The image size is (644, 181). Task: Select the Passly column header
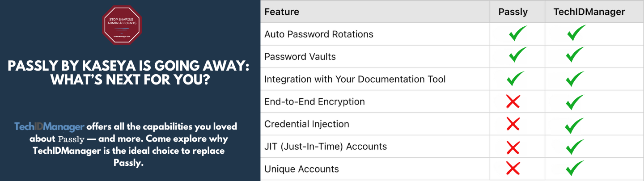click(x=513, y=12)
